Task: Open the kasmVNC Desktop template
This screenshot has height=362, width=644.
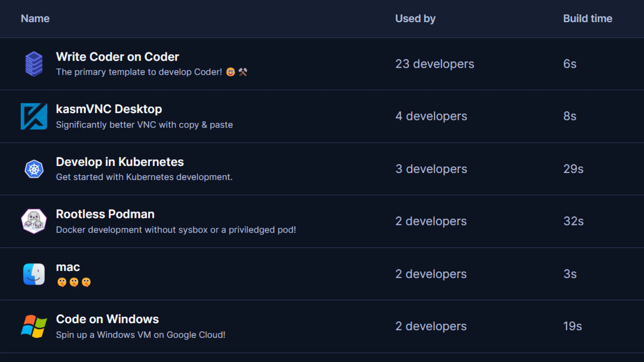Action: 109,109
